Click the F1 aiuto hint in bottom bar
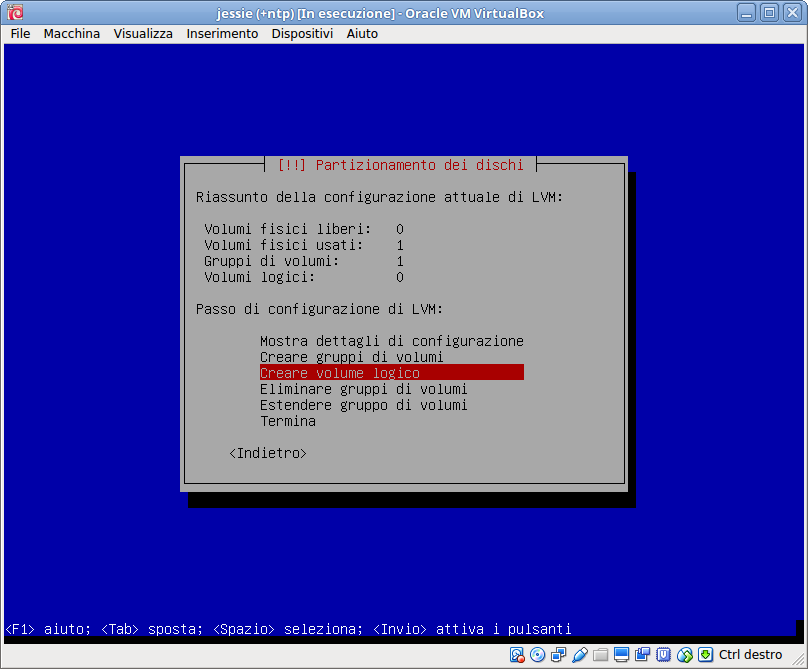 click(47, 629)
